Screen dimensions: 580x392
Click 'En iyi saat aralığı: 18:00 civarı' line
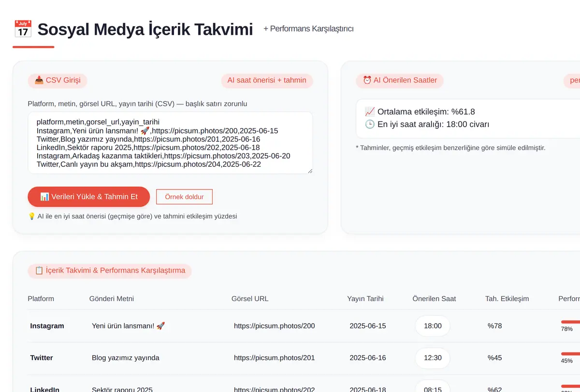(x=427, y=124)
